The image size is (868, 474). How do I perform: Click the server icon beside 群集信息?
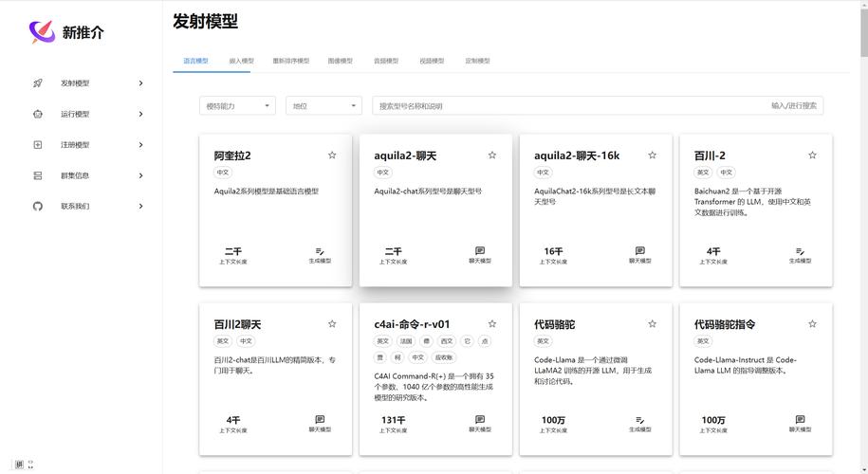(38, 175)
